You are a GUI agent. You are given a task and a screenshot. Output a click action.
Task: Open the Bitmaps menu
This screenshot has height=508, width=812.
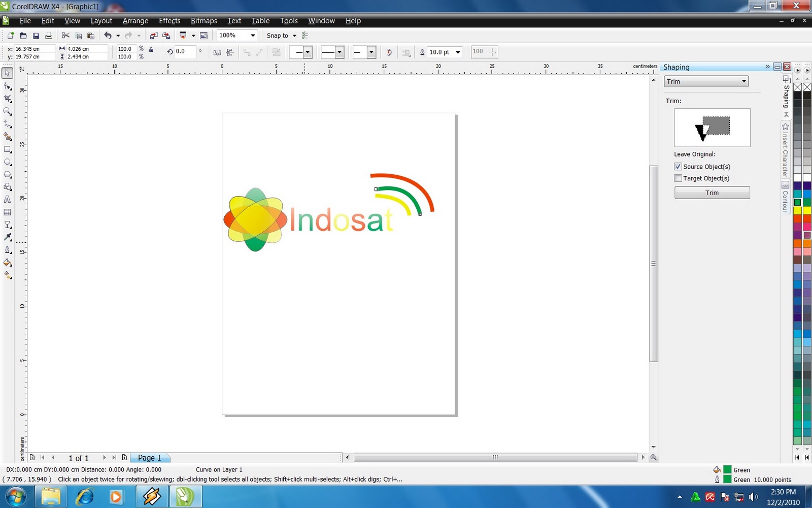(x=204, y=21)
